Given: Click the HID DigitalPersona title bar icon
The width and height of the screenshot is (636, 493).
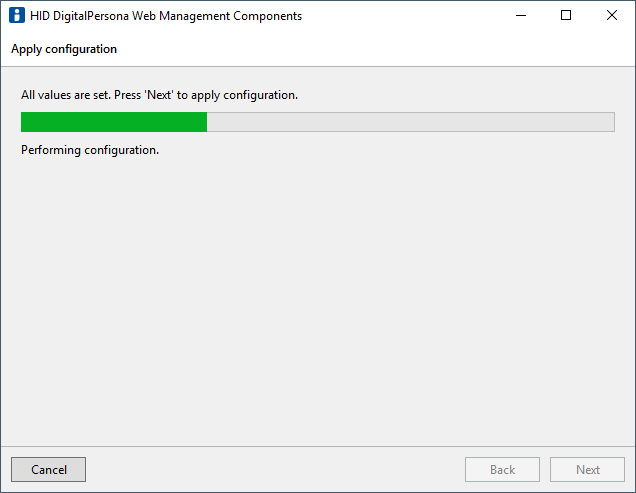Looking at the screenshot, I should tap(17, 16).
